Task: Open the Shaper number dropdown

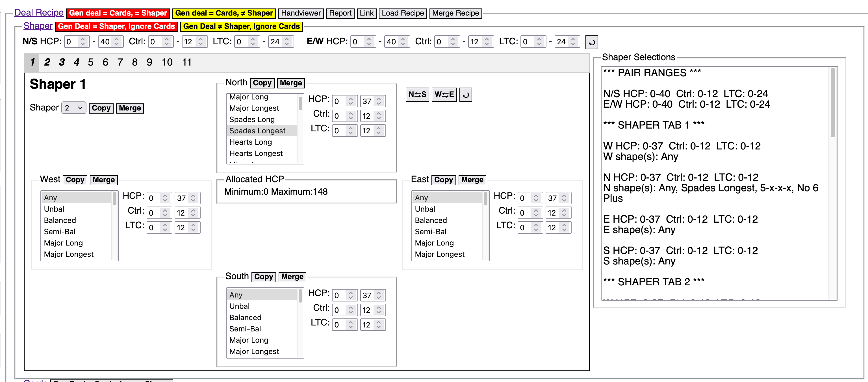Action: (x=73, y=108)
